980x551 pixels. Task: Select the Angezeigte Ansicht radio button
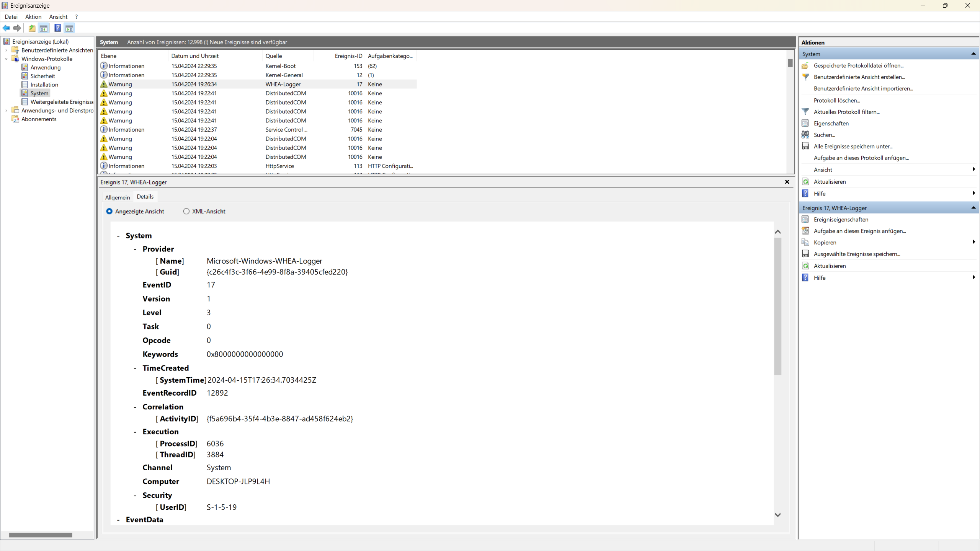pyautogui.click(x=109, y=211)
